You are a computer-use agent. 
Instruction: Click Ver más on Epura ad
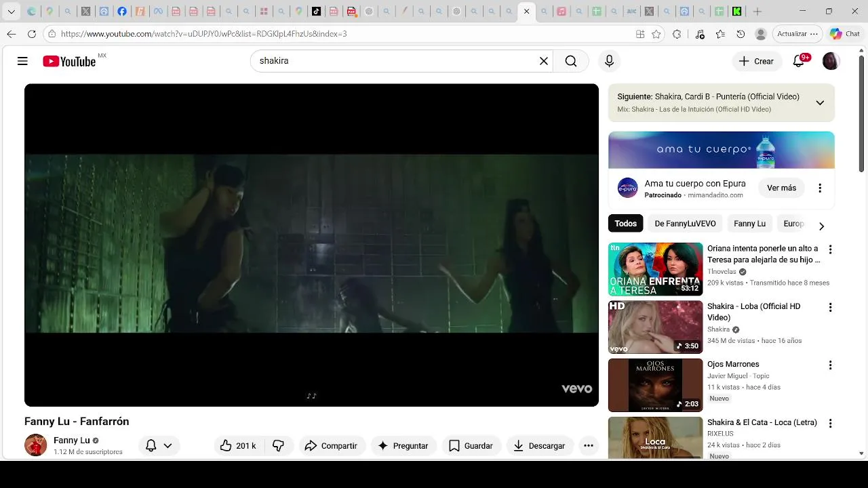coord(781,188)
